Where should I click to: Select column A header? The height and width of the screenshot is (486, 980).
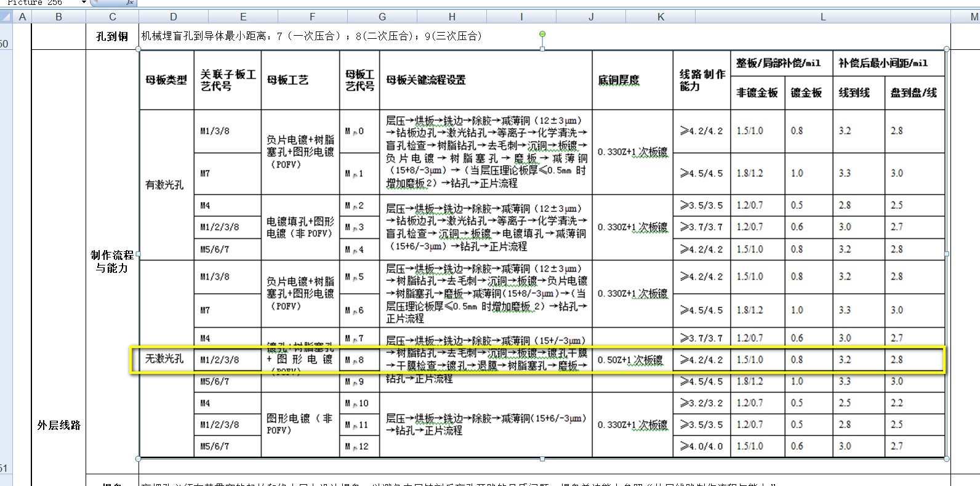(x=22, y=17)
